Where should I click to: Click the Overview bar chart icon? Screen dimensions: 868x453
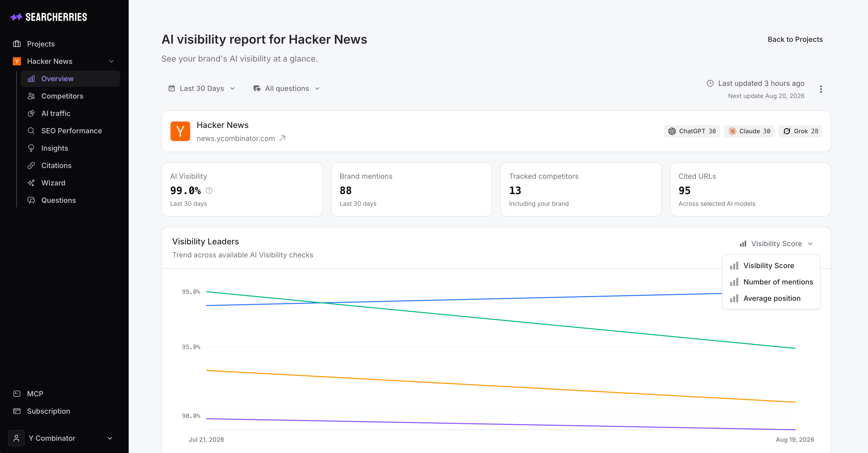pos(31,78)
